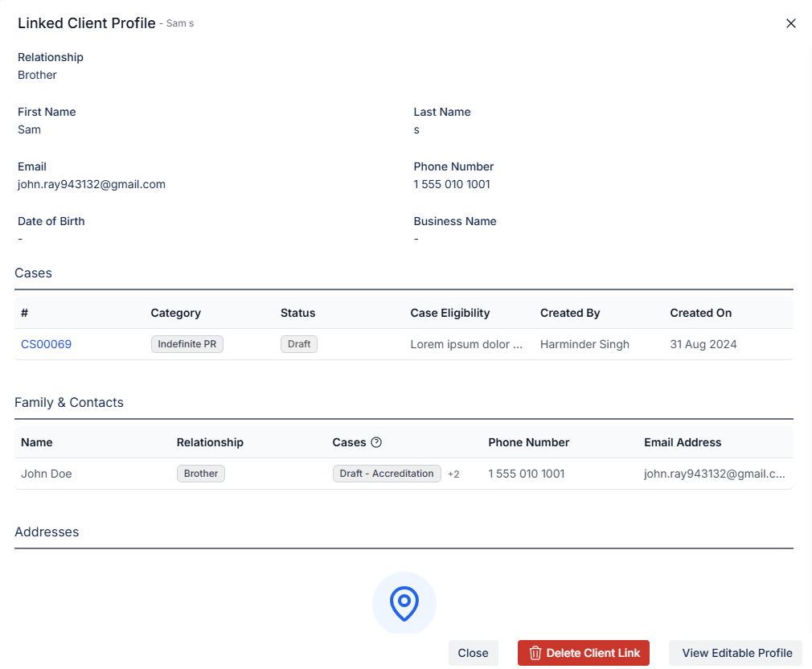Open the Family & Contacts section
The height and width of the screenshot is (669, 812).
69,402
